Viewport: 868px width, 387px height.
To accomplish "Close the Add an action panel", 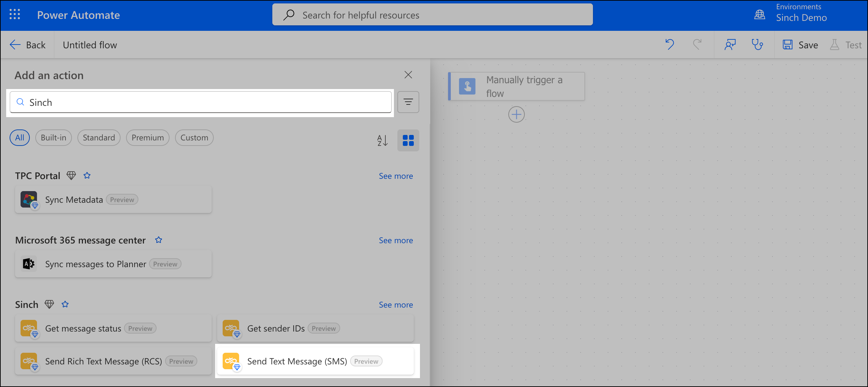I will [x=408, y=75].
